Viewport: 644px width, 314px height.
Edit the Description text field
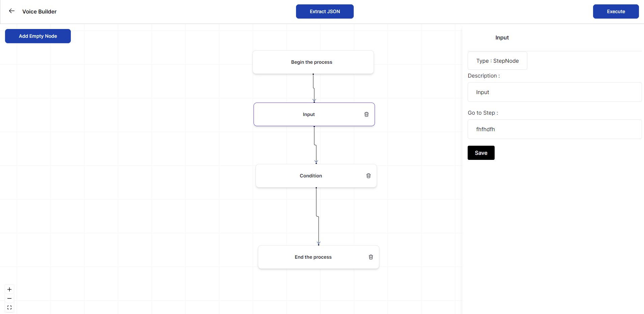tap(554, 92)
